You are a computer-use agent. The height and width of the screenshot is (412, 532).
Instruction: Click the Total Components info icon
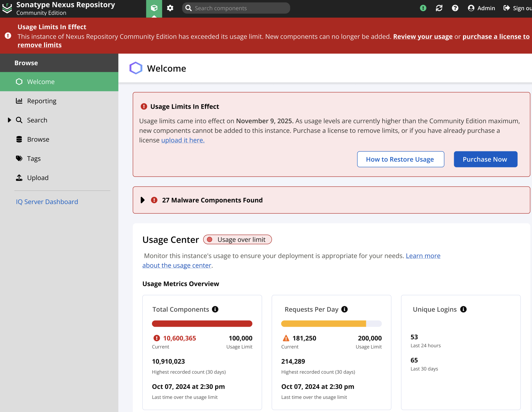pos(215,309)
